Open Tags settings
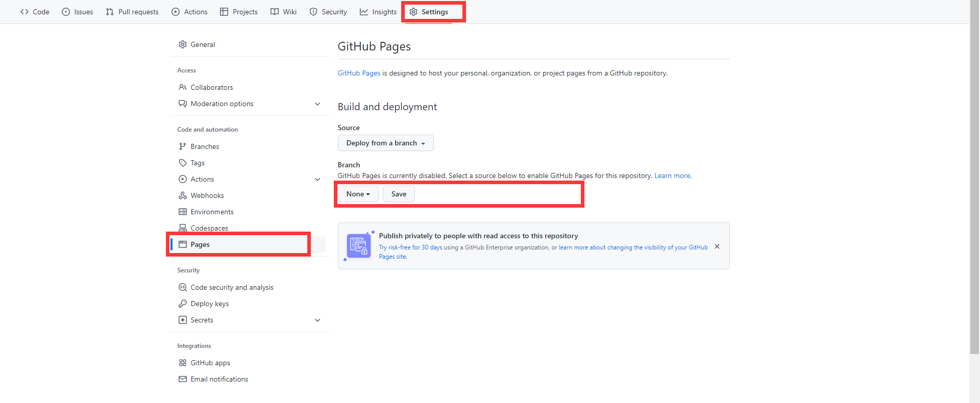This screenshot has height=403, width=980. [250, 163]
